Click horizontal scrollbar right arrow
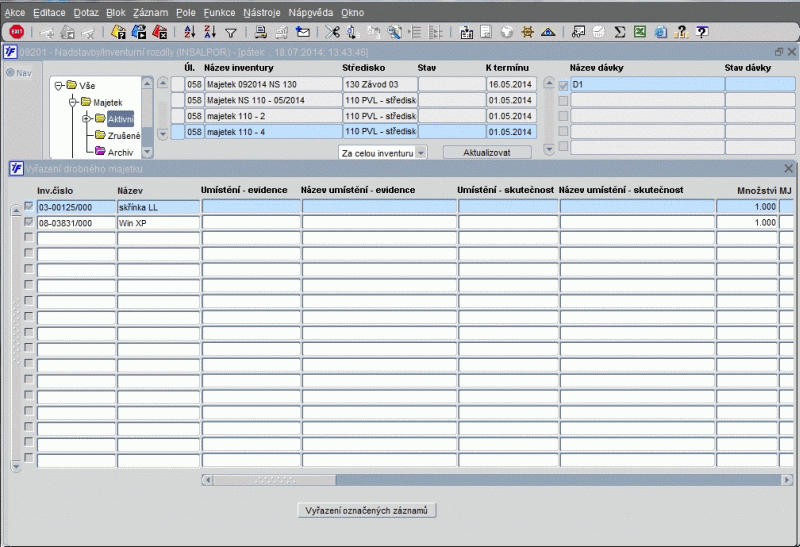The image size is (800, 547). point(787,480)
